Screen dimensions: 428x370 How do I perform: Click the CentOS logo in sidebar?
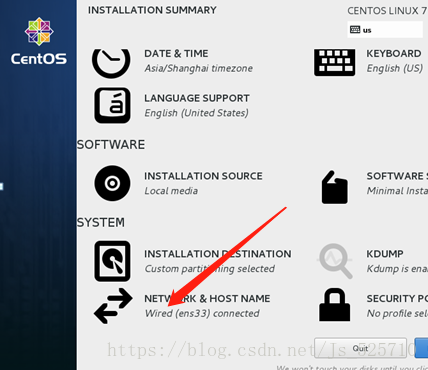point(39,41)
